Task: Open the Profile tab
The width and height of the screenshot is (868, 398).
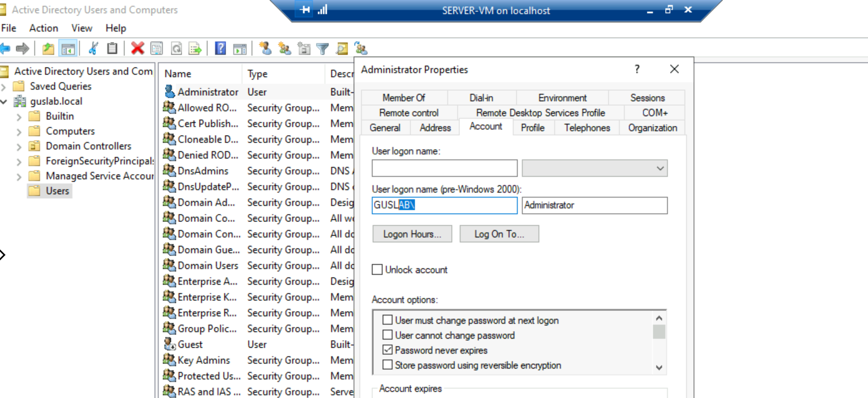Action: pyautogui.click(x=532, y=127)
